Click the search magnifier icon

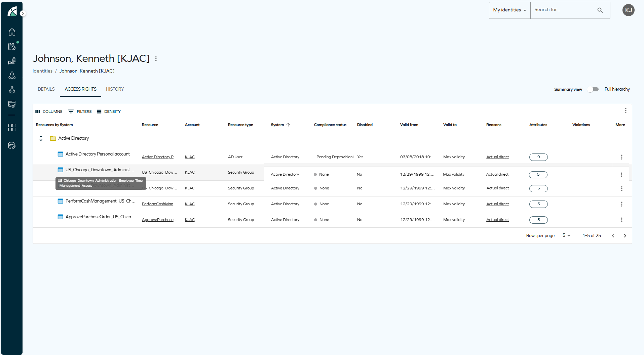pyautogui.click(x=600, y=10)
